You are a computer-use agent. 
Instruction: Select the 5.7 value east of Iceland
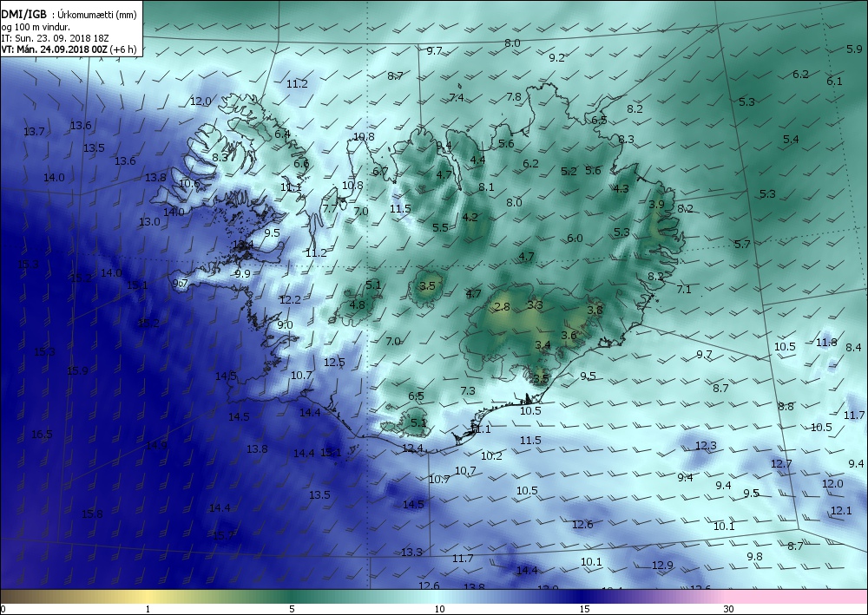[742, 244]
